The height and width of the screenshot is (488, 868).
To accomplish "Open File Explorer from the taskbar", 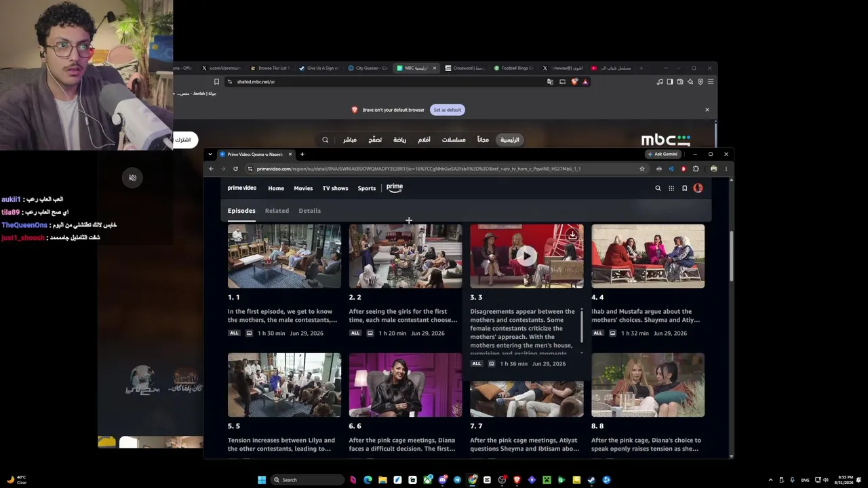I will (x=382, y=480).
